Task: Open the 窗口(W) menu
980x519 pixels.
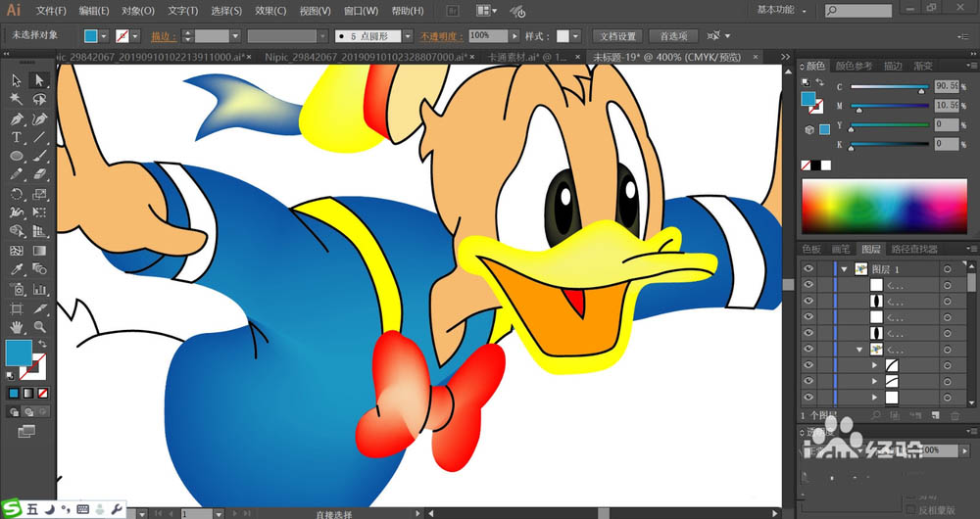Action: 362,11
